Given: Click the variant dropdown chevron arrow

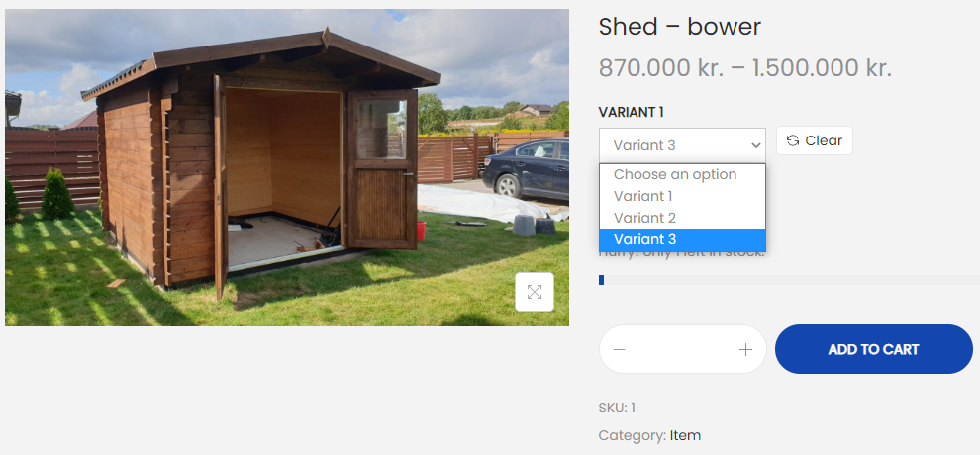Looking at the screenshot, I should tap(755, 145).
